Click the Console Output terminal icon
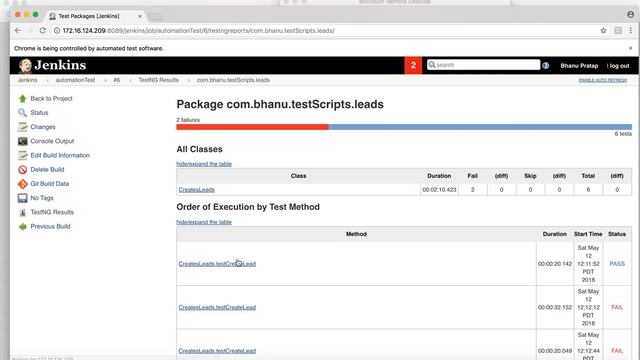The width and height of the screenshot is (640, 360). [22, 141]
